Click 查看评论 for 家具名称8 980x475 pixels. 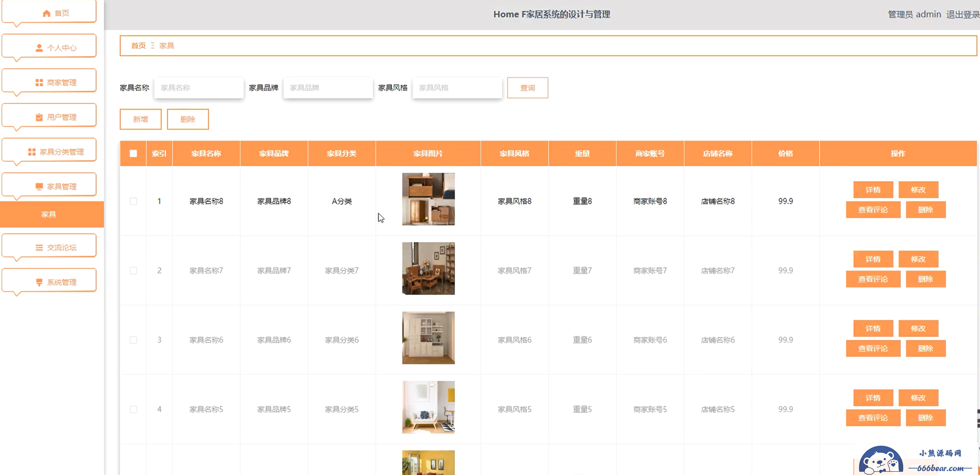[873, 210]
